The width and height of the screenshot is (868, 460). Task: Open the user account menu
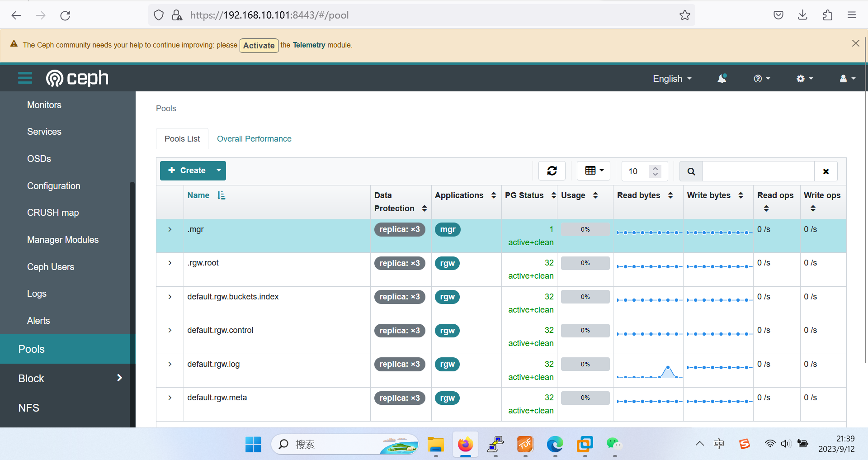tap(847, 79)
